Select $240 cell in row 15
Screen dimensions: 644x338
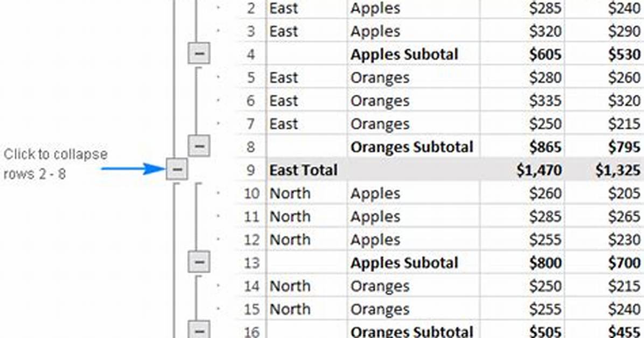(x=604, y=309)
